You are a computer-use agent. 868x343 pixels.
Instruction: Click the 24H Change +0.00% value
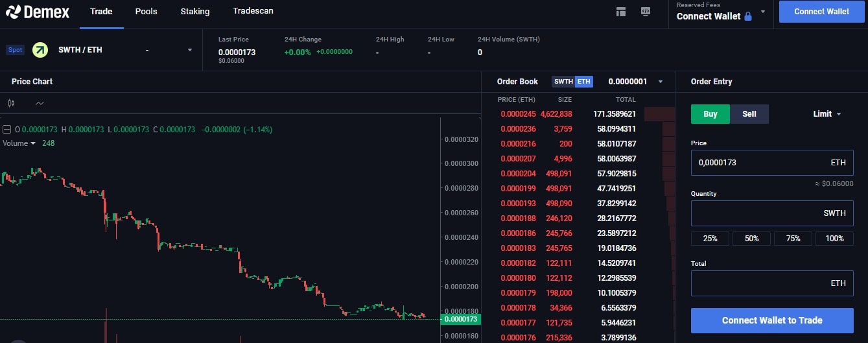pyautogui.click(x=298, y=52)
